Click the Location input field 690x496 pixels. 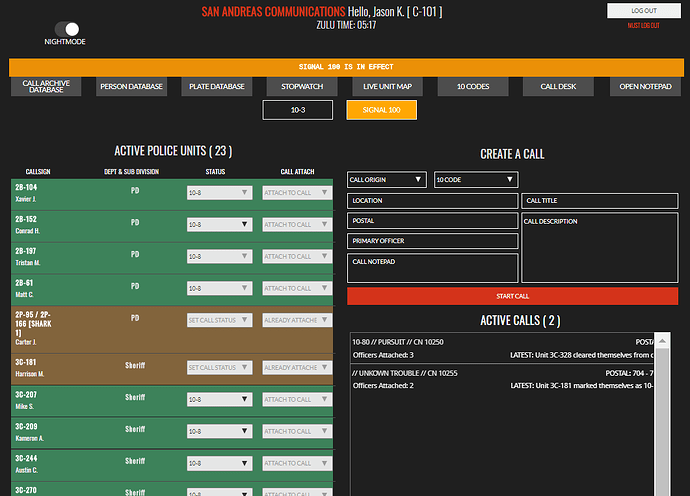[x=432, y=201]
